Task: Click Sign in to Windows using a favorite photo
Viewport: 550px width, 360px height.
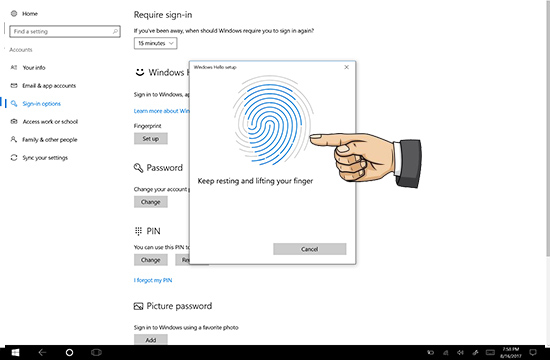Action: [186, 327]
